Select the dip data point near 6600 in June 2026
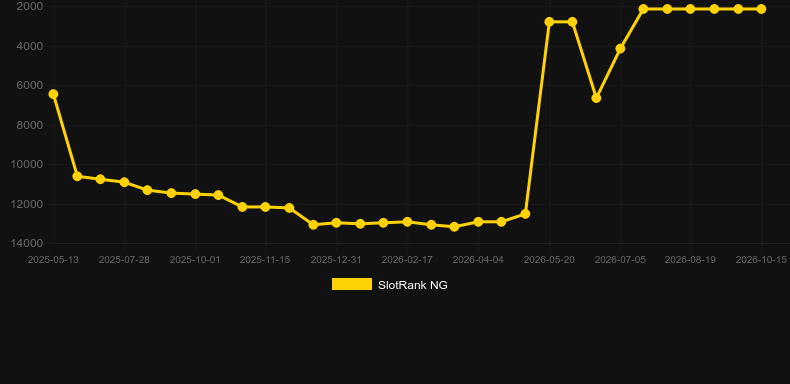 point(596,98)
